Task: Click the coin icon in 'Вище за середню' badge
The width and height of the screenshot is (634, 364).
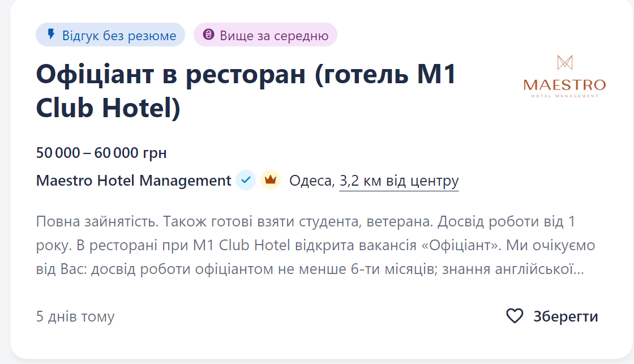Action: (209, 35)
